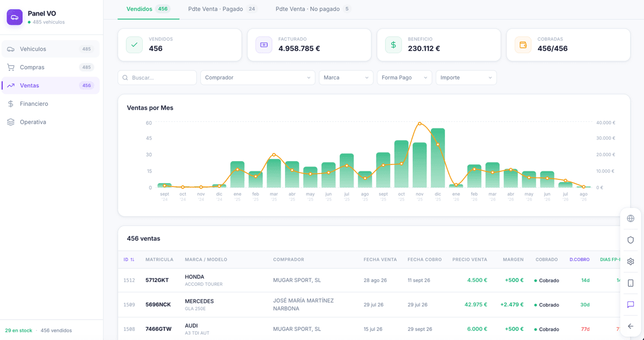Image resolution: width=644 pixels, height=340 pixels.
Task: Click the Panel VO purple car logo
Action: pyautogui.click(x=14, y=17)
